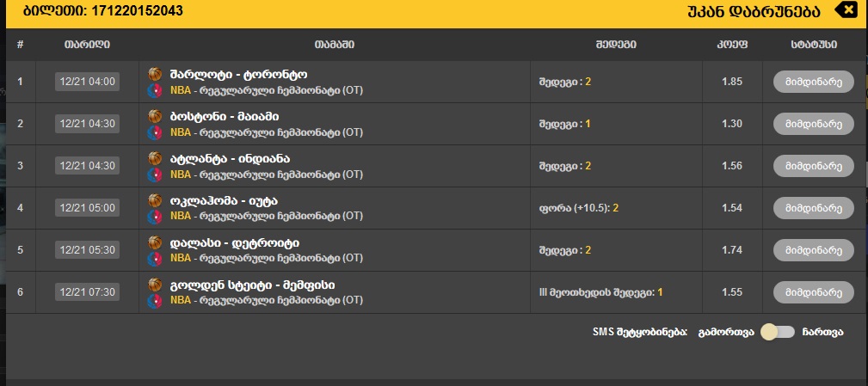Click the შედეგი column header
Image resolution: width=868 pixels, height=386 pixels.
click(616, 45)
